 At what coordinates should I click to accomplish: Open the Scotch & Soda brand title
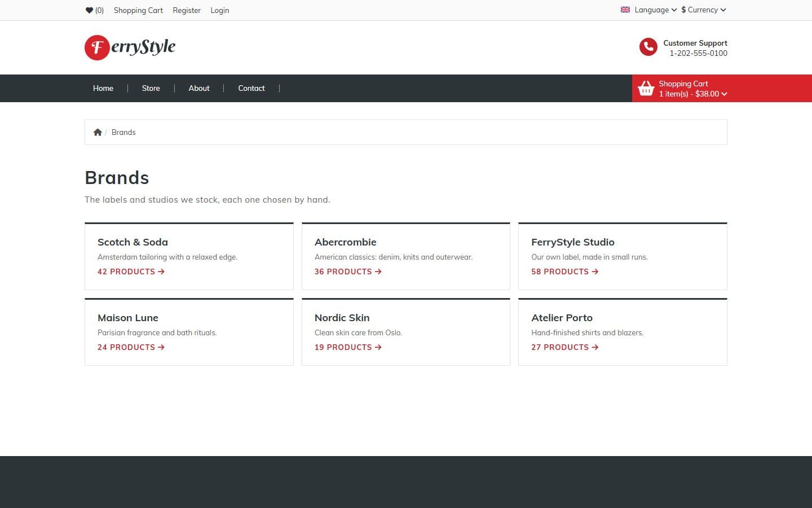pyautogui.click(x=133, y=242)
